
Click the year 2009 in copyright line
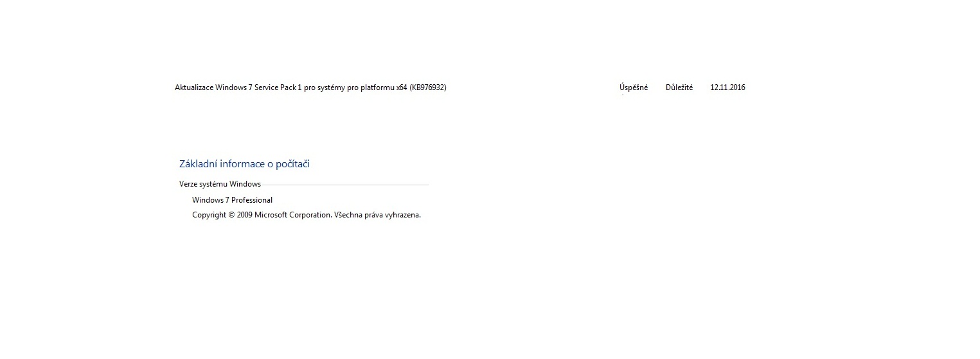[x=244, y=215]
